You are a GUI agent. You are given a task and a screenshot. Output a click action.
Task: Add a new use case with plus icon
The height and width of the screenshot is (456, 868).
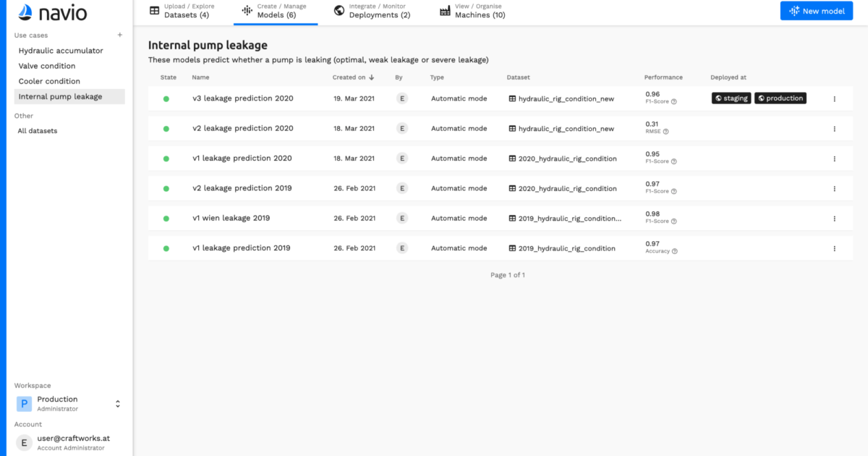120,35
